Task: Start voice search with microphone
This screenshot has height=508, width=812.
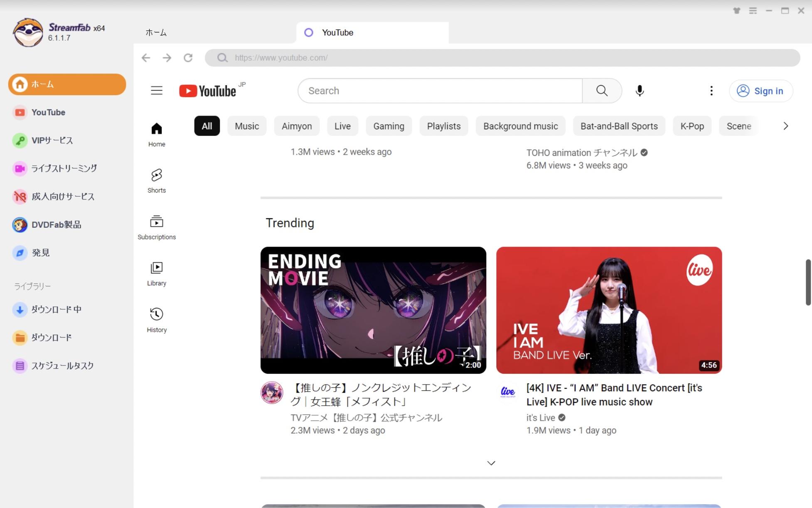Action: [x=640, y=91]
